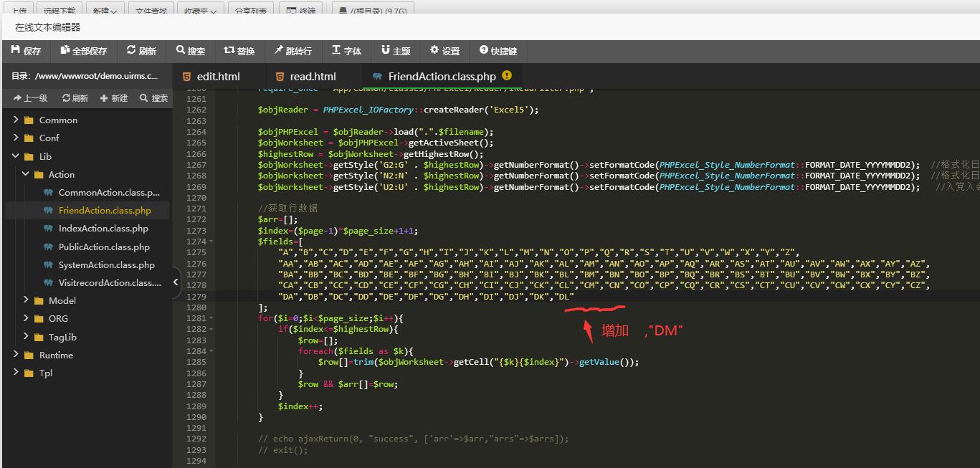
Task: Go up with 上一级 in file panel
Action: click(x=31, y=98)
